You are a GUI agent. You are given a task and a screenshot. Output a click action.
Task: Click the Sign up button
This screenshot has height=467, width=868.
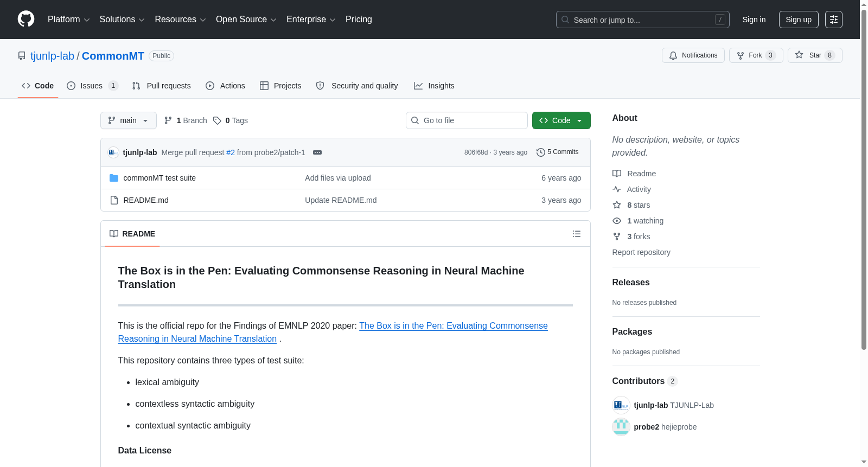[799, 20]
